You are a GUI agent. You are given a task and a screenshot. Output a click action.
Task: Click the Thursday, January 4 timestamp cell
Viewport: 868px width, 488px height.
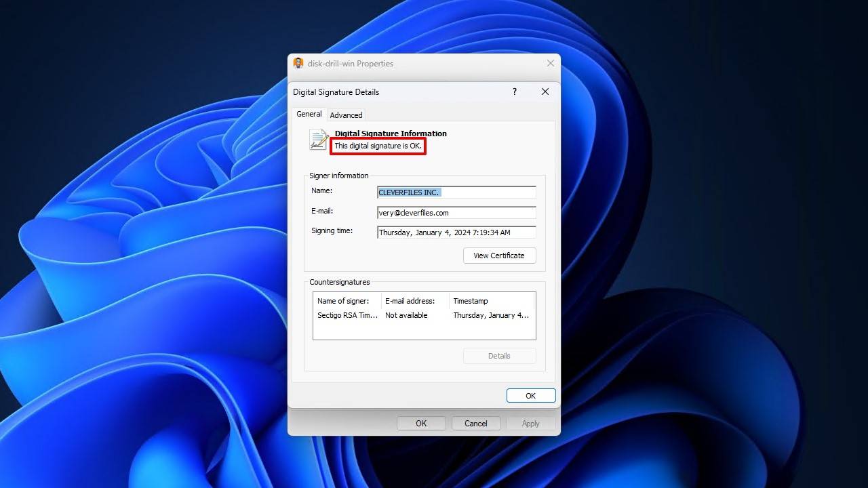pos(491,315)
